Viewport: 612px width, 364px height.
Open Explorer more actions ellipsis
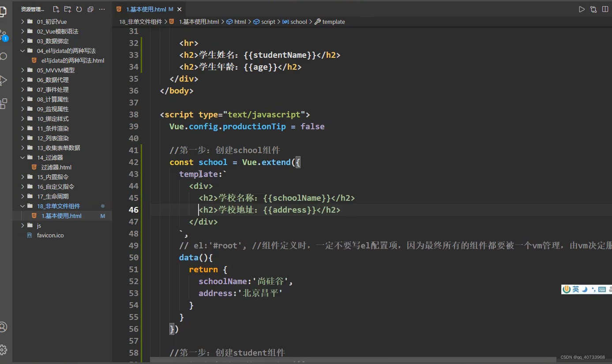tap(102, 9)
